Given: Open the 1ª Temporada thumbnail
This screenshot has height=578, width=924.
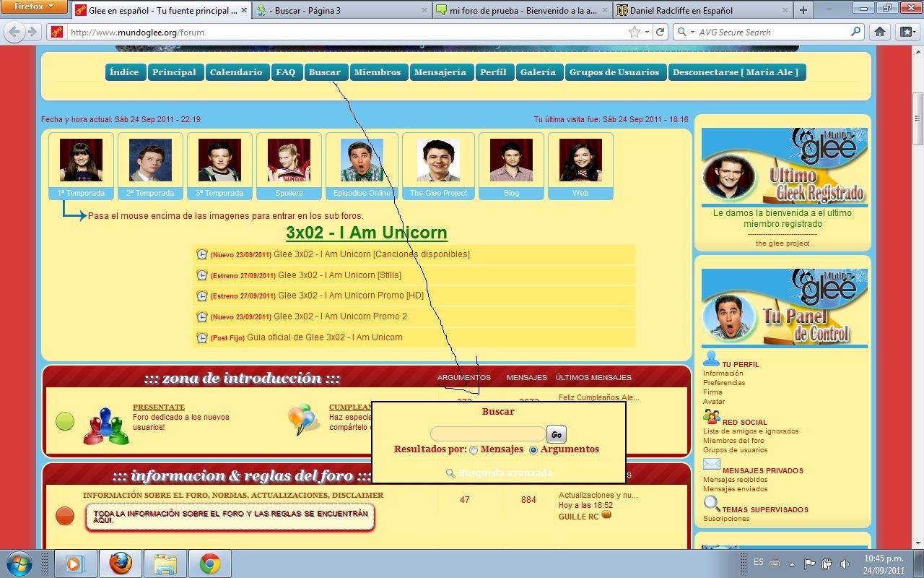Looking at the screenshot, I should click(81, 165).
